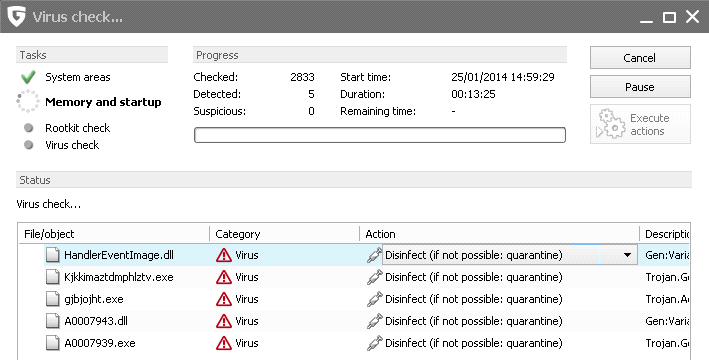
Task: Maximize the Virus check window
Action: coord(669,18)
